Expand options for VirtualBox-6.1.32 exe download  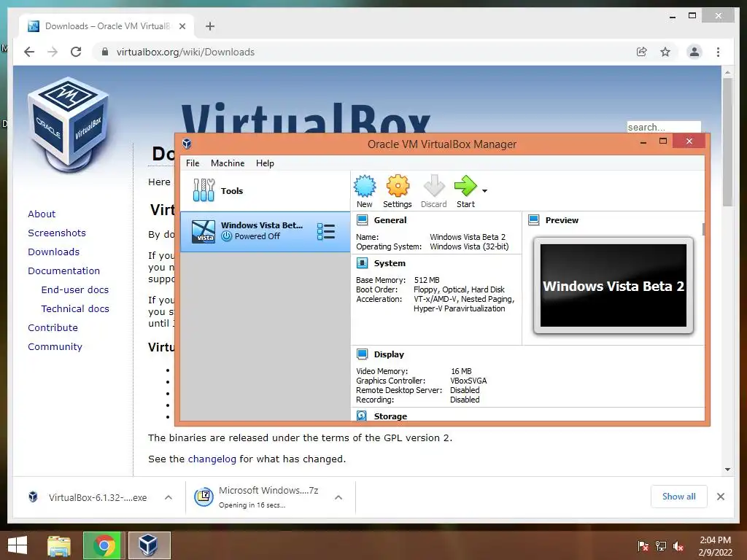[169, 497]
